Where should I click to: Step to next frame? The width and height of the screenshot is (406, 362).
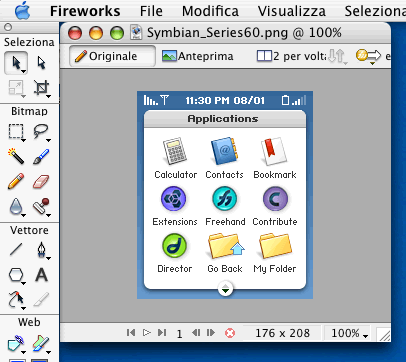211,333
